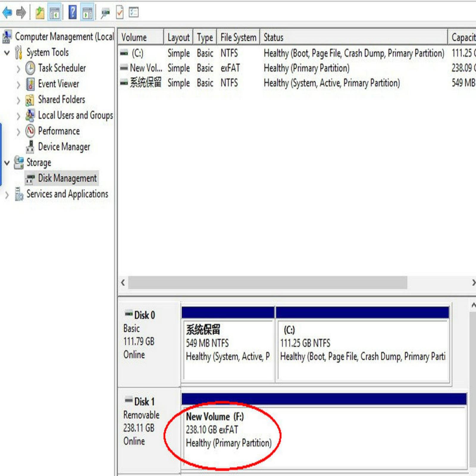Select Disk Management under Storage
Image resolution: width=476 pixels, height=476 pixels.
point(67,178)
